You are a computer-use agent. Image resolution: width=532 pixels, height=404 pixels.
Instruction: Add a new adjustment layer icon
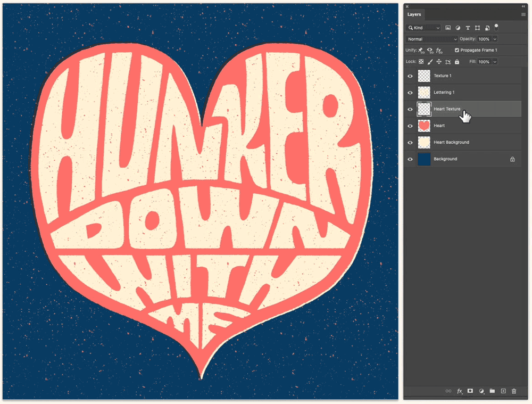(481, 391)
